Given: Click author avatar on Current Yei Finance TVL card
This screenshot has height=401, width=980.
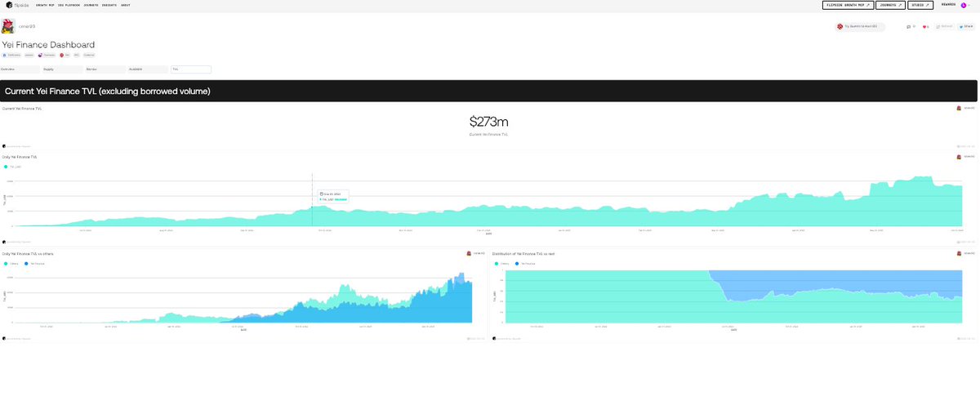Looking at the screenshot, I should pyautogui.click(x=960, y=107).
